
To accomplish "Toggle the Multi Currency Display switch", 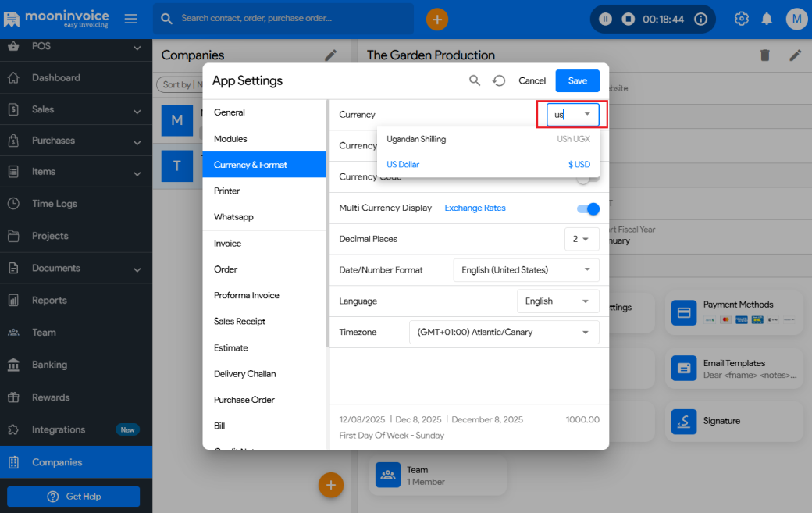I will 588,208.
